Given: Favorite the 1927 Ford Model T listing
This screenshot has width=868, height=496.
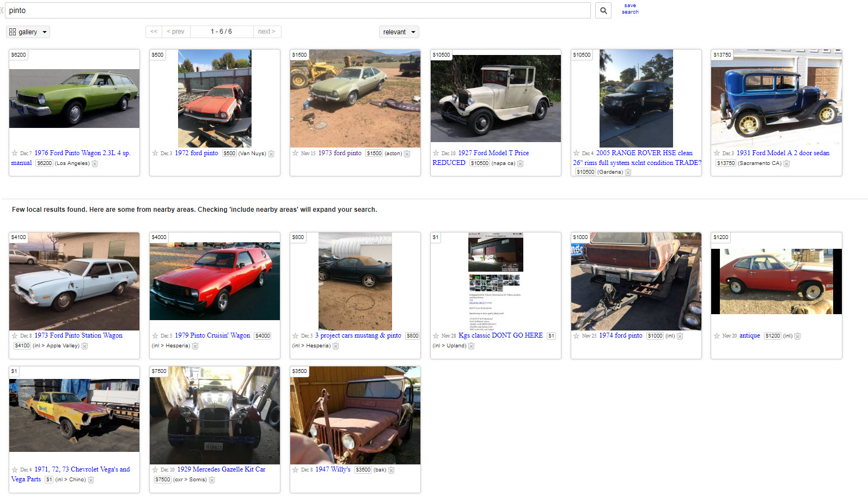Looking at the screenshot, I should pyautogui.click(x=436, y=153).
